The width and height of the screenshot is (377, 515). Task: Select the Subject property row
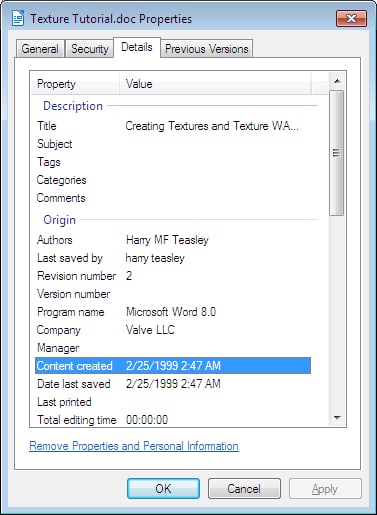pos(173,144)
